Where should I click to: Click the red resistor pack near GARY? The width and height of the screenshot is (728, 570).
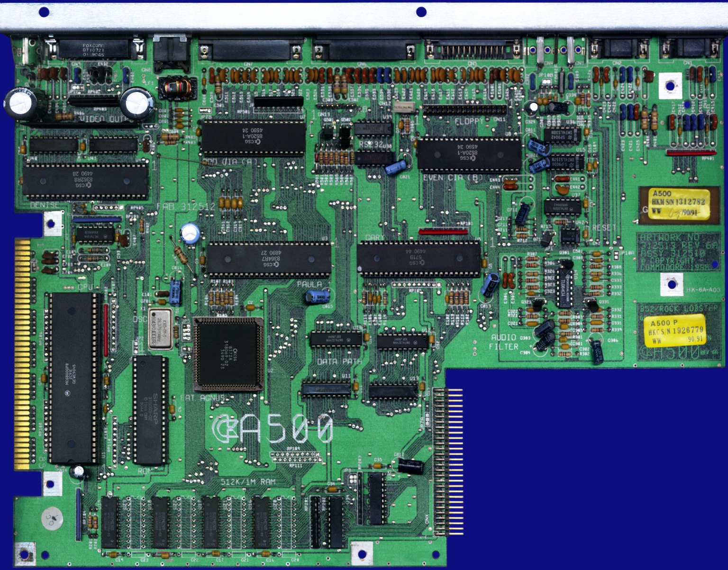[x=443, y=232]
